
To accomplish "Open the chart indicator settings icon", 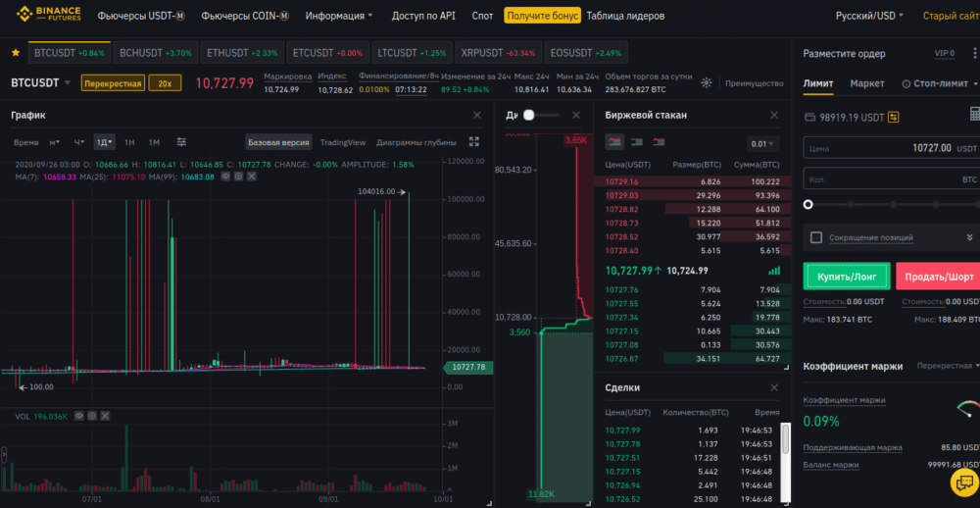I will pos(181,142).
